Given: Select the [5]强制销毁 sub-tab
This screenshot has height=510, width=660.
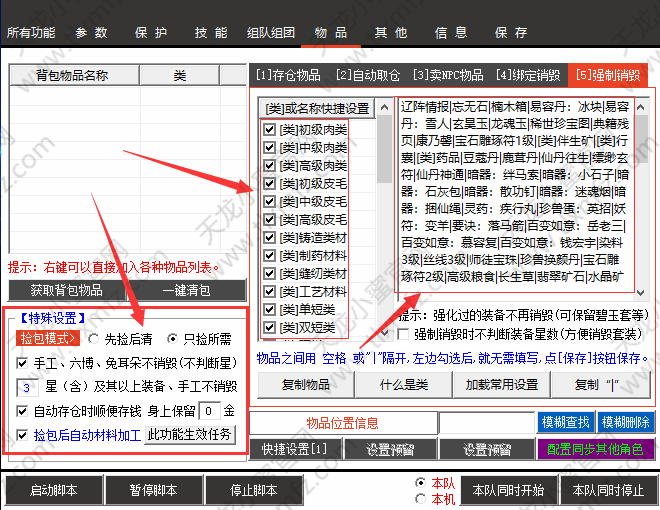Looking at the screenshot, I should (608, 75).
